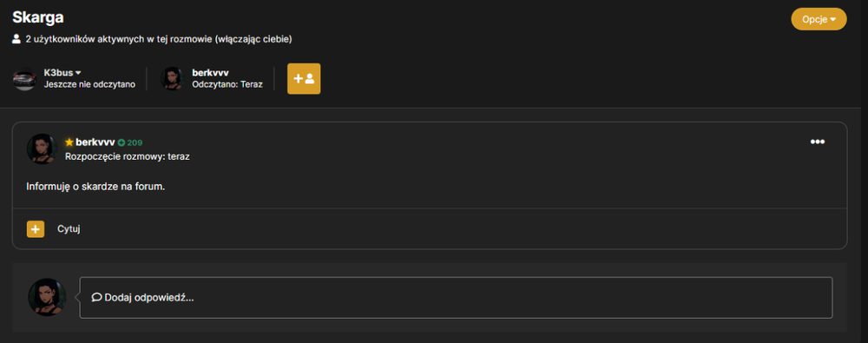Image resolution: width=868 pixels, height=343 pixels.
Task: Open the three-dots message options menu
Action: 818,142
